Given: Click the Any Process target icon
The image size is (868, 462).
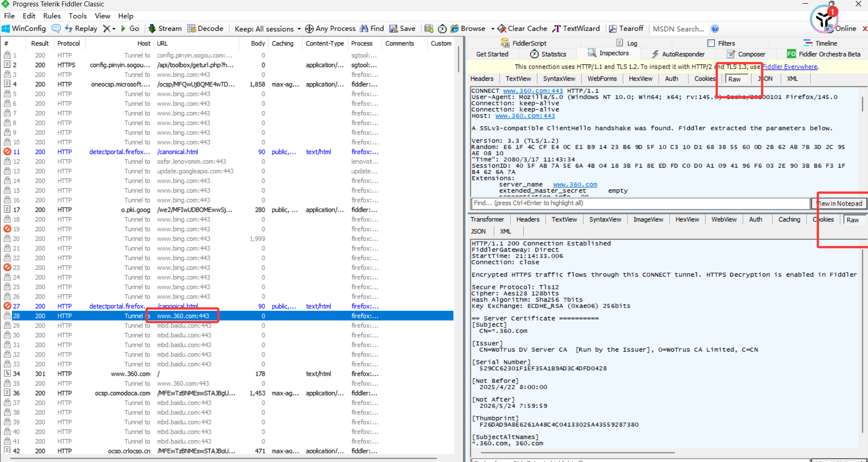Looking at the screenshot, I should pyautogui.click(x=309, y=29).
